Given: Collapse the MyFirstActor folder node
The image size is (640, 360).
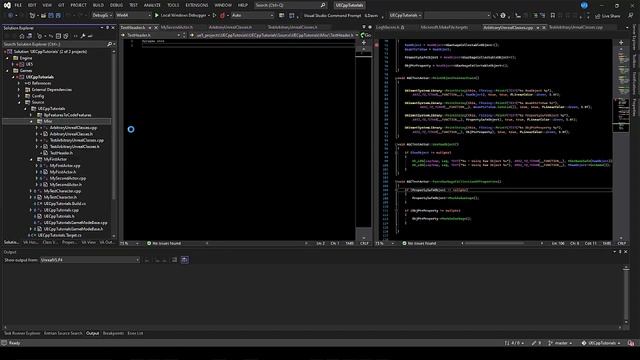Looking at the screenshot, I should pyautogui.click(x=31, y=159).
